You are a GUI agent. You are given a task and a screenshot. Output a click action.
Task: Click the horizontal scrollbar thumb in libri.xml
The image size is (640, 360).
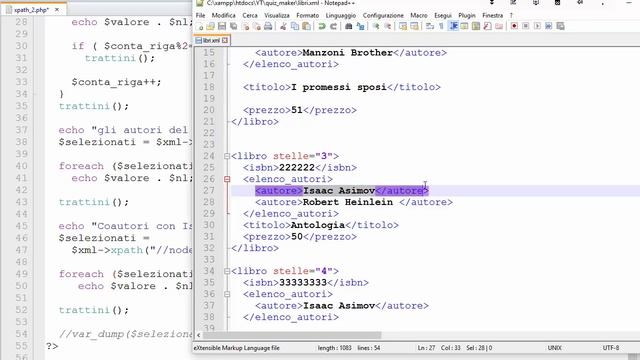(x=292, y=335)
